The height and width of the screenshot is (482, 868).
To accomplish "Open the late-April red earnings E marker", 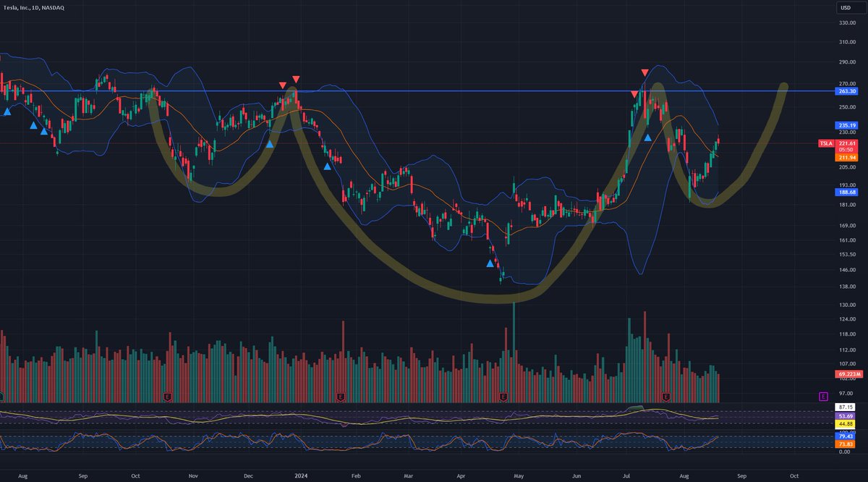I will tap(503, 397).
